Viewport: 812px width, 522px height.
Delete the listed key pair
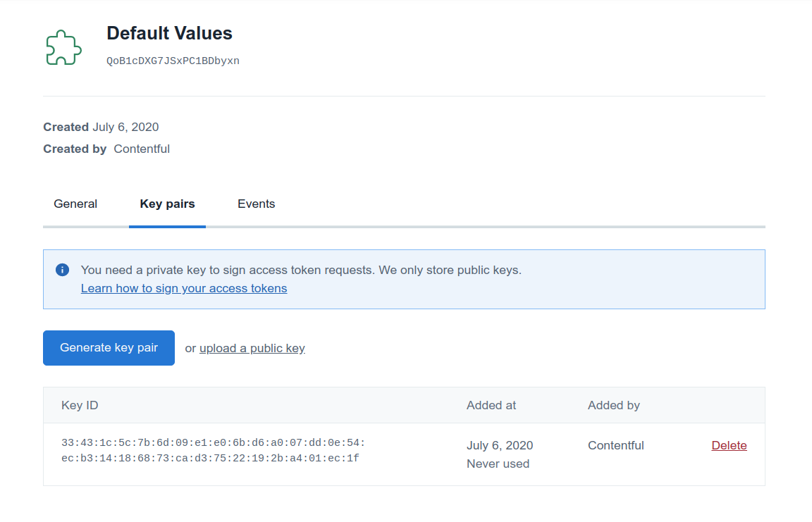pos(729,445)
